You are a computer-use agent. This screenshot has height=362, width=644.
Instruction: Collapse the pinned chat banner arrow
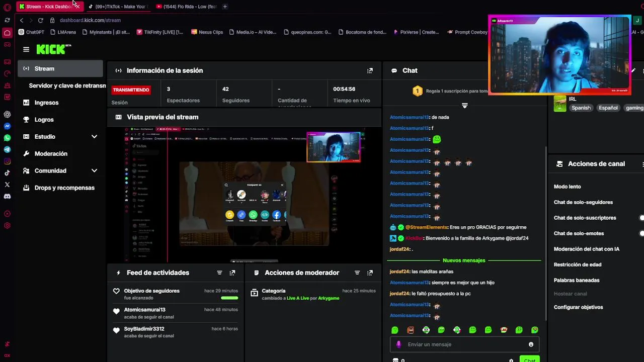(x=465, y=106)
